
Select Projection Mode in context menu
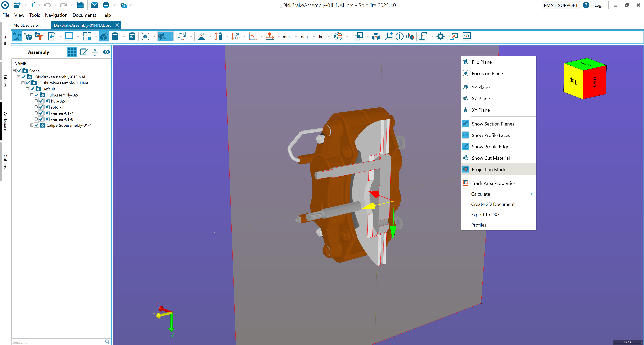click(x=489, y=169)
